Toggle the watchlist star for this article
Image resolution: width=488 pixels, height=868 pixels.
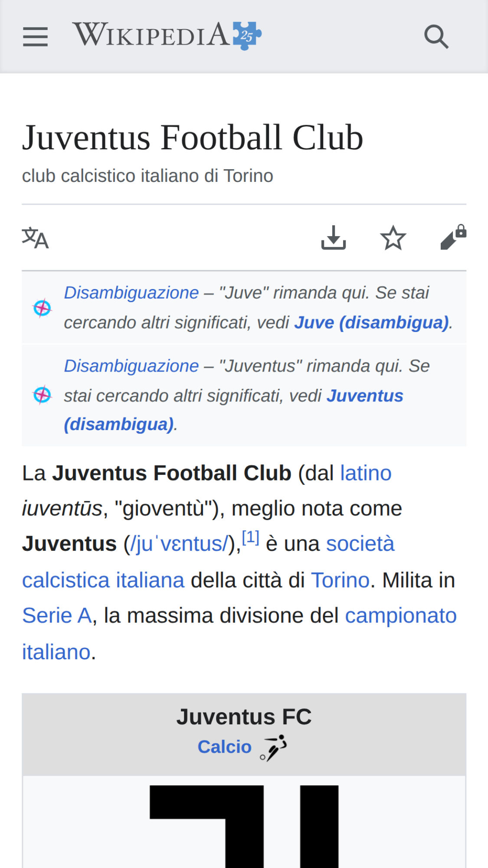[393, 238]
